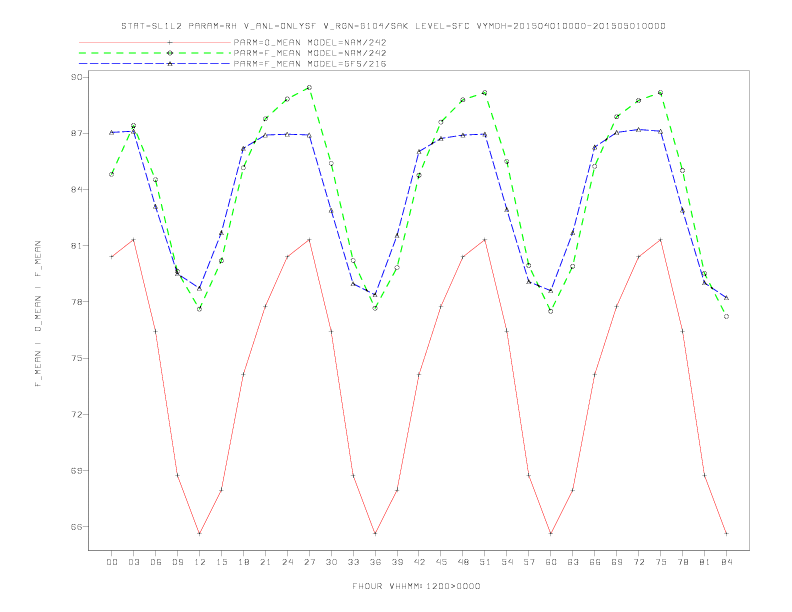Image resolution: width=792 pixels, height=612 pixels.
Task: Click y-axis tick label 87
Action: (x=76, y=133)
